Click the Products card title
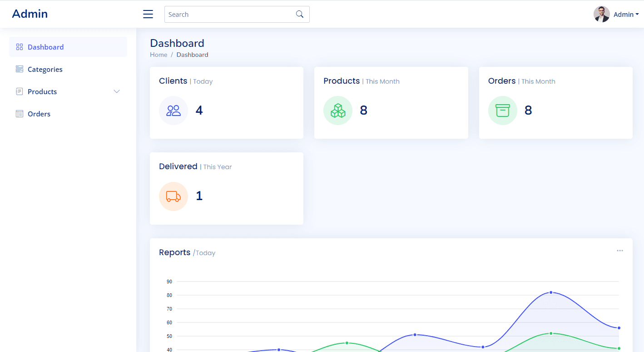 (342, 81)
